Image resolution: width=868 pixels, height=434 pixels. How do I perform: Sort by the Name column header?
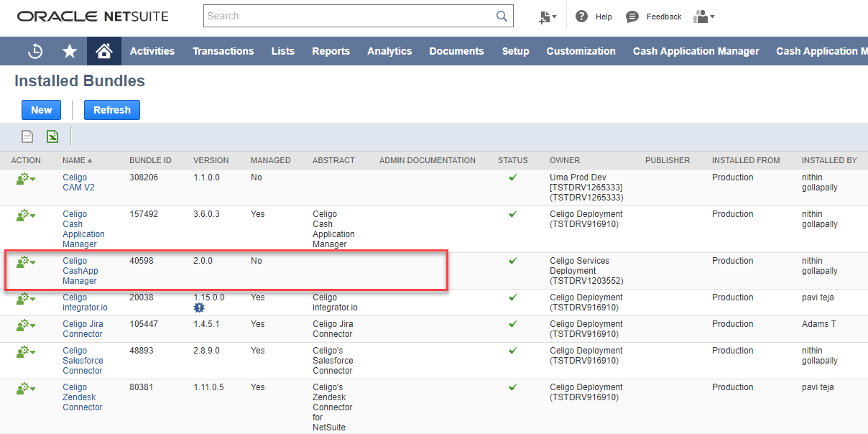[77, 160]
